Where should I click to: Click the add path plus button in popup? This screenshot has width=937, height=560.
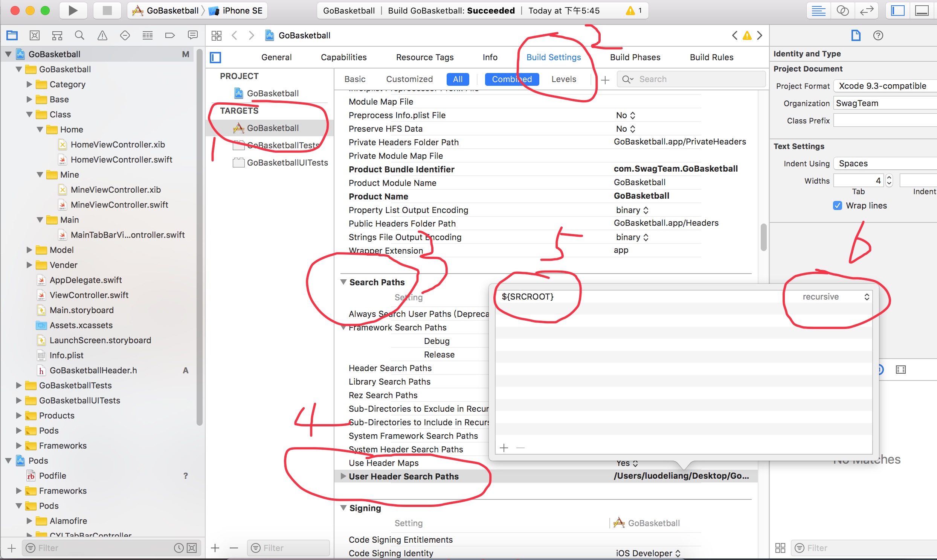pos(504,448)
